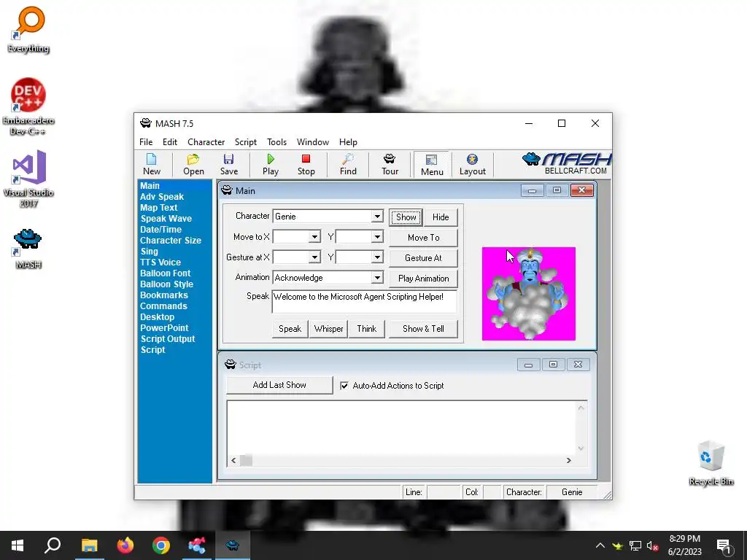Click the Play Animation button
This screenshot has height=560, width=747.
pos(423,279)
